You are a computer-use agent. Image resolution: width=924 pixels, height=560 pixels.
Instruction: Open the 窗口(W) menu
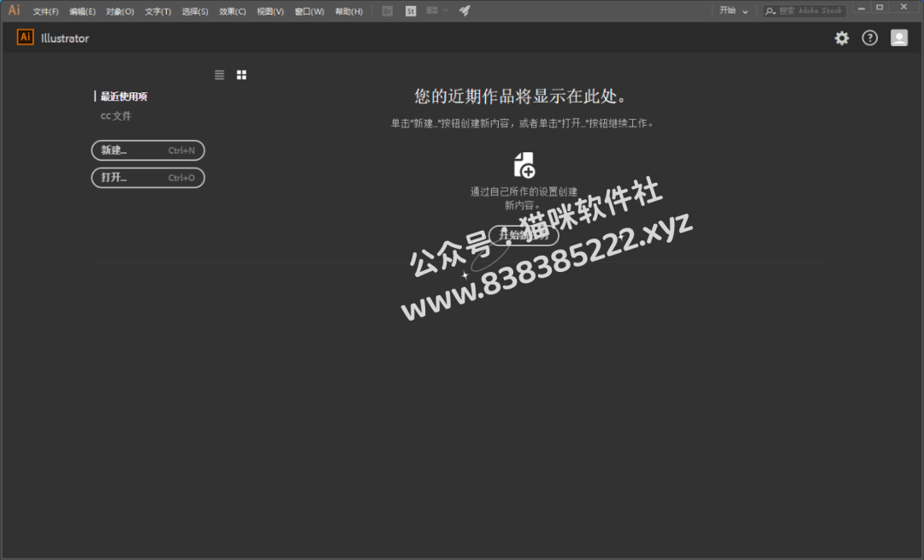[310, 12]
